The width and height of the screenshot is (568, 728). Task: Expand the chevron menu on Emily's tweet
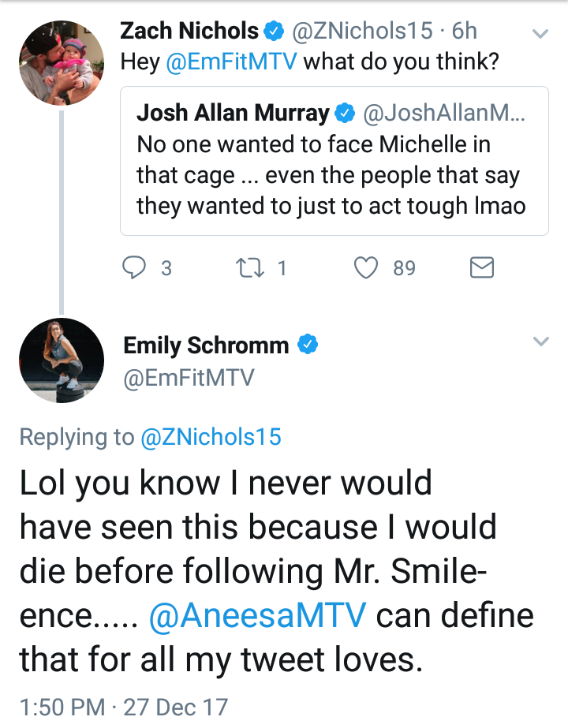tap(541, 342)
